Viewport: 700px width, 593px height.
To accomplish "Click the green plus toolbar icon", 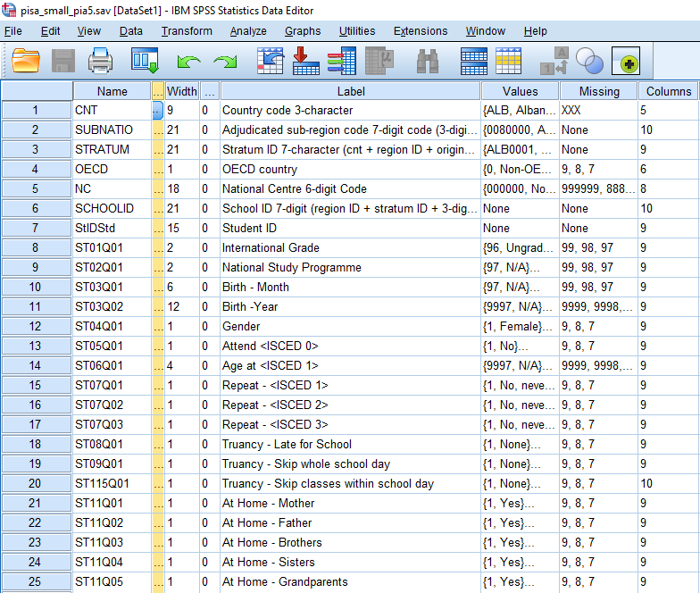I will 626,61.
